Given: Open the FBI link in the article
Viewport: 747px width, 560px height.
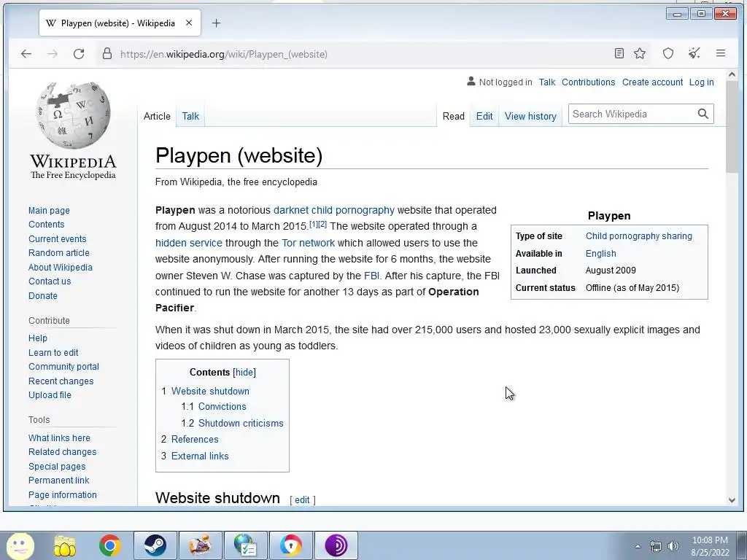Looking at the screenshot, I should pos(371,276).
